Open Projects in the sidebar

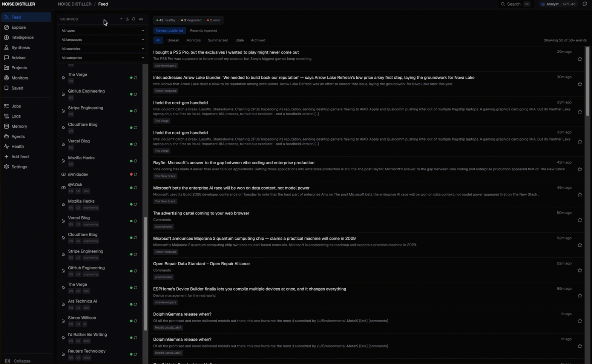click(x=26, y=68)
